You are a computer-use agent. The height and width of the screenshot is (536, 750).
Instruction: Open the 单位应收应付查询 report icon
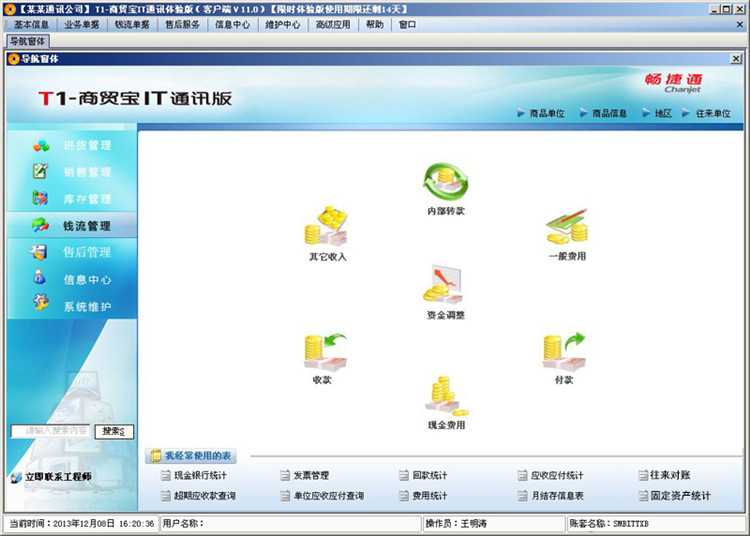tap(285, 496)
